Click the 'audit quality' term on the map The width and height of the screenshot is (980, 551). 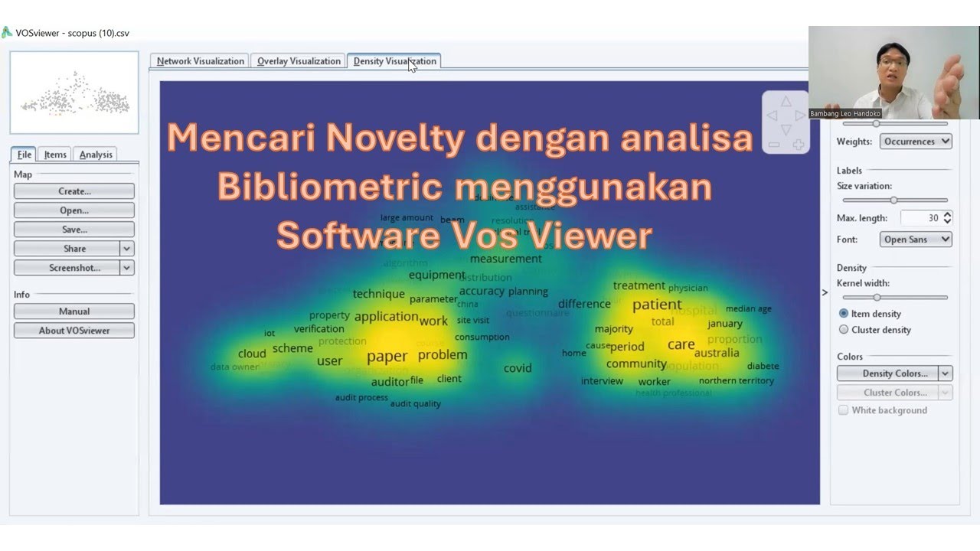coord(416,403)
